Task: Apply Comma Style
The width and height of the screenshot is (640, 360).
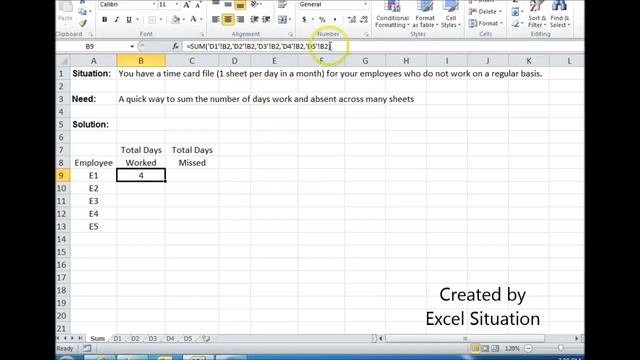Action: pos(335,20)
